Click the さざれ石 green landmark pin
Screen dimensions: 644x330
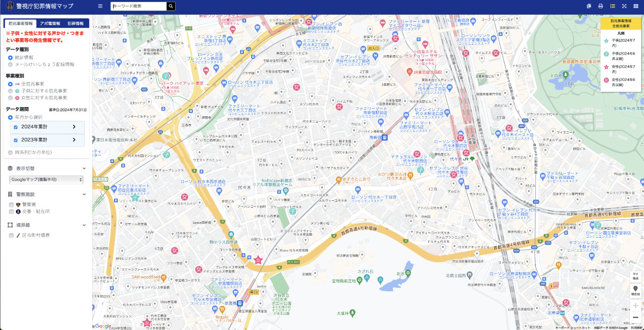[x=367, y=278]
